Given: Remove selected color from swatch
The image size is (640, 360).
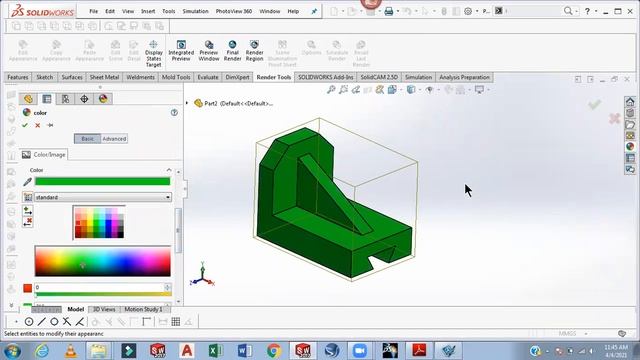Looking at the screenshot, I should click(28, 222).
